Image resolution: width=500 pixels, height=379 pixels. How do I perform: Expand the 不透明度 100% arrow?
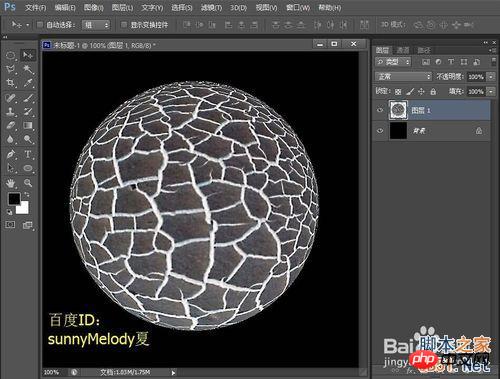click(x=491, y=77)
